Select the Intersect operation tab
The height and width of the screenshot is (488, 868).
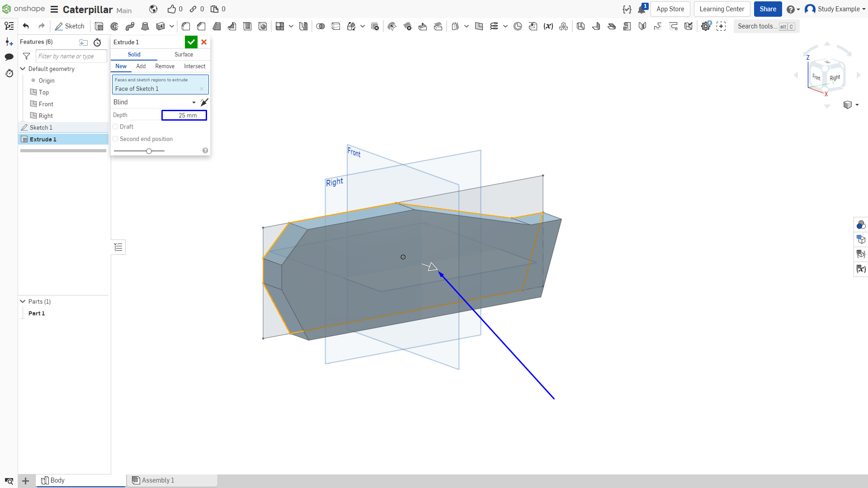[x=194, y=66]
